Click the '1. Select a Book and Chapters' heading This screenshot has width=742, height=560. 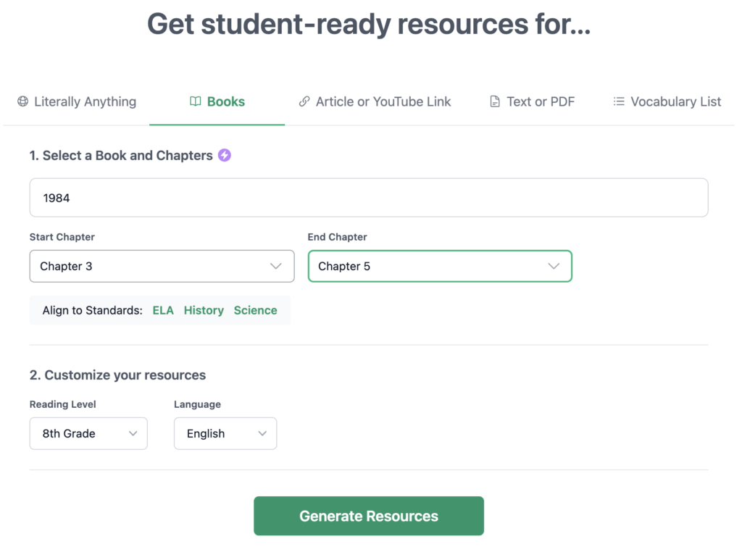pos(121,155)
